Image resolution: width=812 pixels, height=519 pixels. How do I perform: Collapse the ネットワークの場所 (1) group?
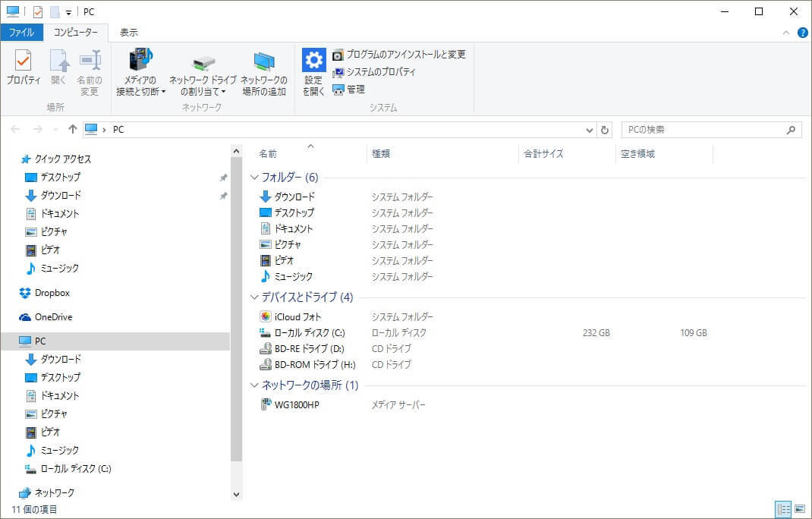pos(254,385)
